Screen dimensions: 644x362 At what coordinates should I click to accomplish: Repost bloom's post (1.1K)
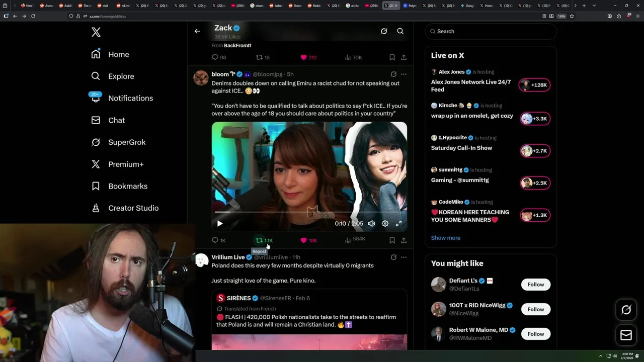pyautogui.click(x=264, y=240)
